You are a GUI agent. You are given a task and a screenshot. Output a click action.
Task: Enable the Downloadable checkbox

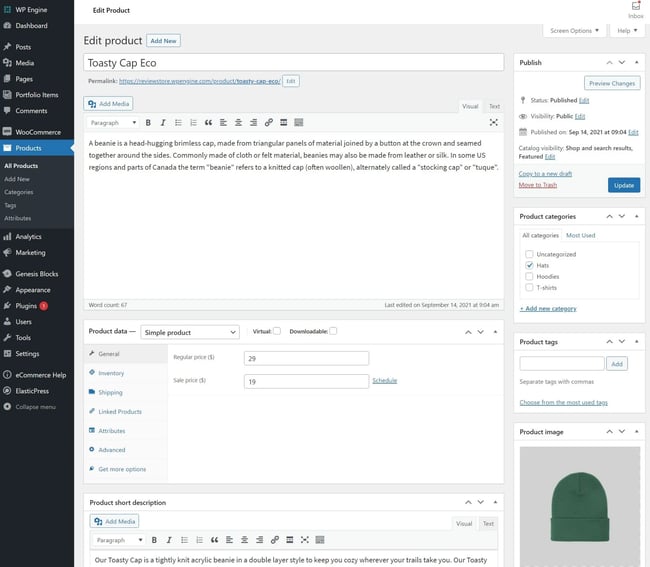coord(333,331)
